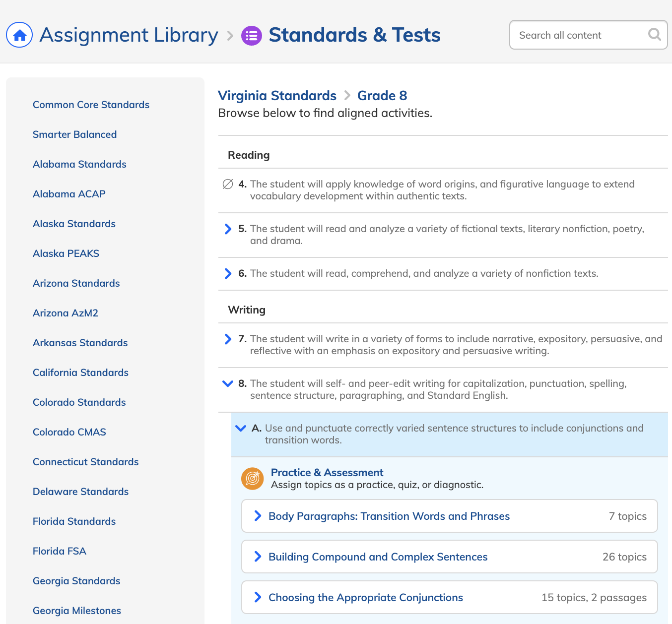Image resolution: width=672 pixels, height=624 pixels.
Task: Open Arkansas Standards
Action: [80, 343]
